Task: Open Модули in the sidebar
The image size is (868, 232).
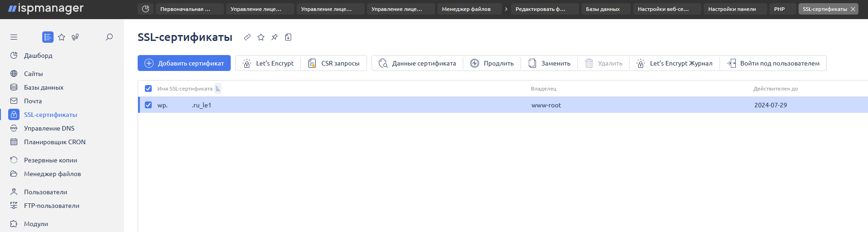Action: pos(36,224)
